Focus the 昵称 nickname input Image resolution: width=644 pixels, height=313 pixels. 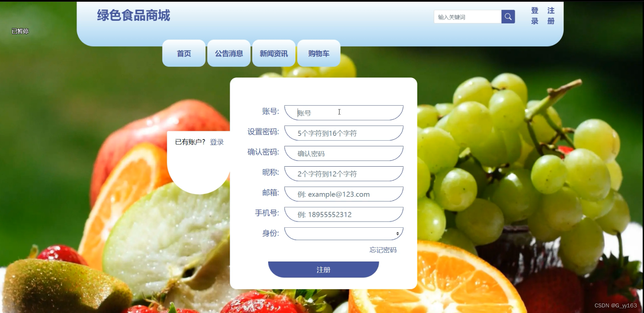point(344,174)
